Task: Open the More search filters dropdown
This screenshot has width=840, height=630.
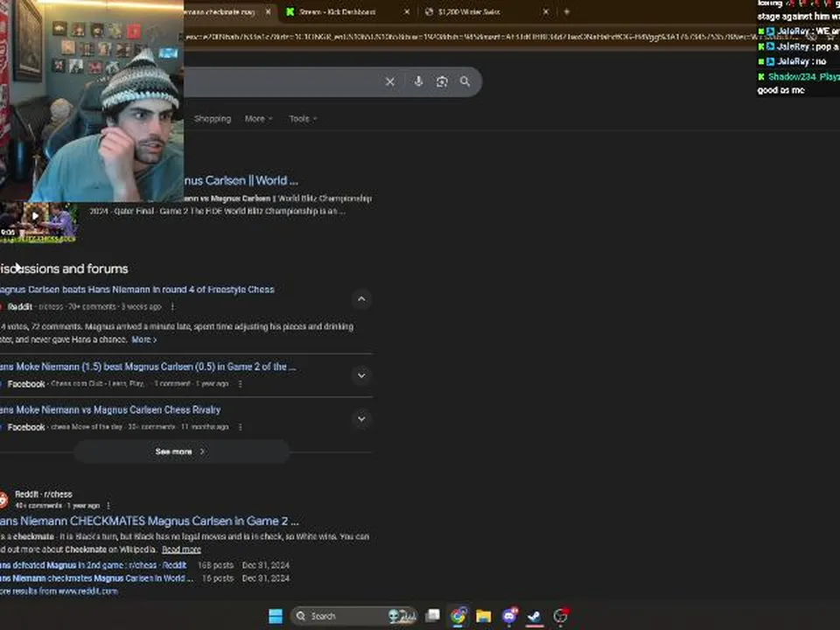Action: pyautogui.click(x=258, y=119)
